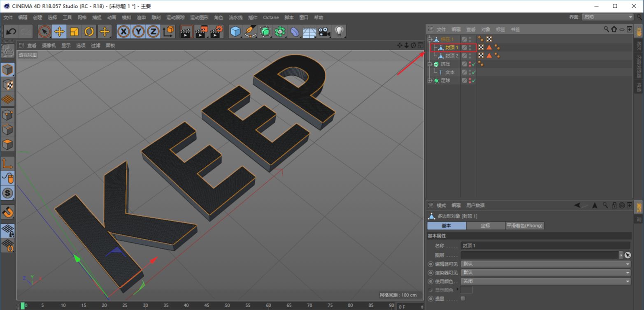The image size is (644, 310).
Task: Click the Undo arrow in the toolbar
Action: tap(11, 32)
